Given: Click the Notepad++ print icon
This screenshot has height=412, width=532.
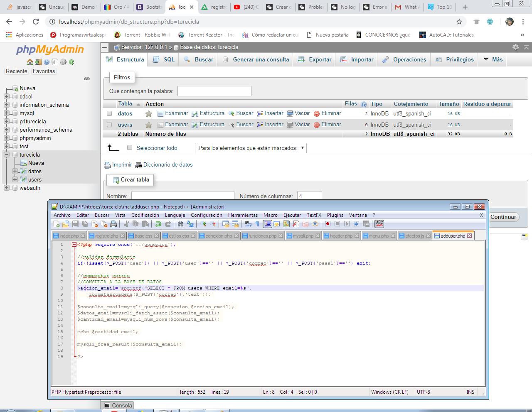Looking at the screenshot, I should [113, 224].
